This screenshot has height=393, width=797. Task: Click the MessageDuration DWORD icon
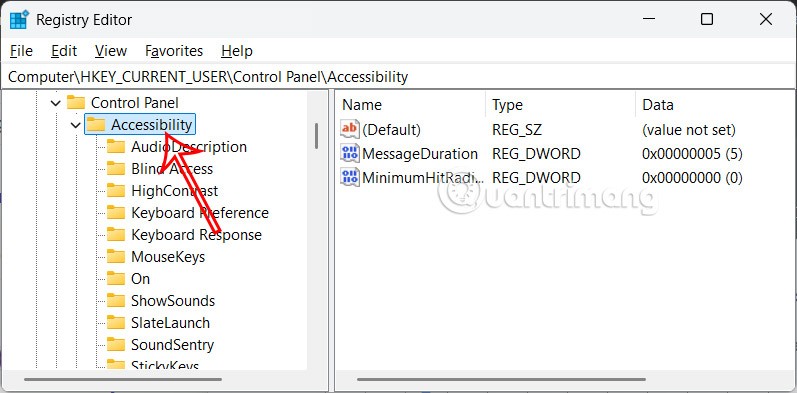click(x=350, y=154)
